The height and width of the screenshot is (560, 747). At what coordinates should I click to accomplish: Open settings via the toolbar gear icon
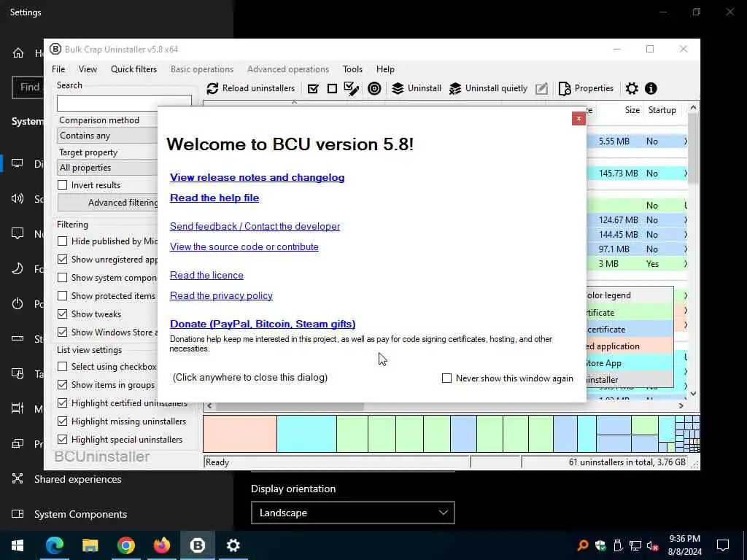632,88
